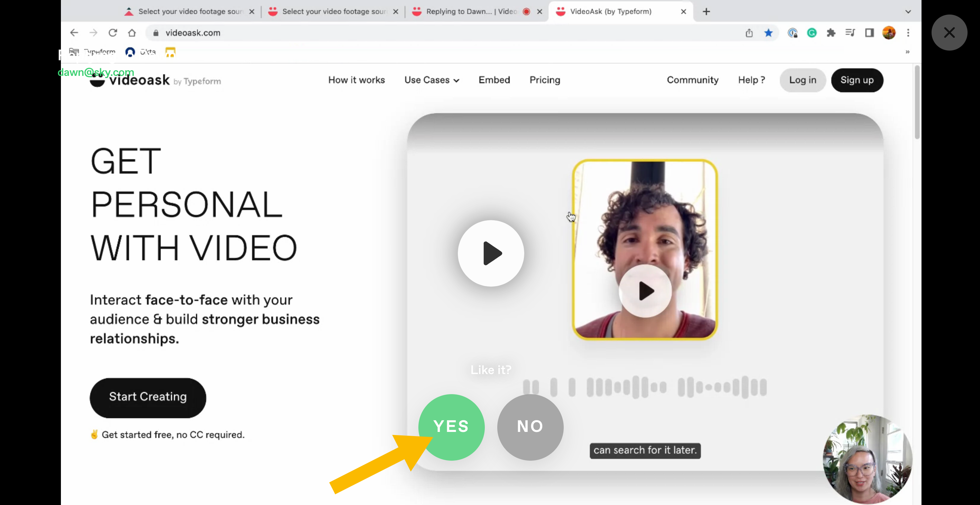Image resolution: width=980 pixels, height=505 pixels.
Task: Click the 'Log in' button
Action: tap(803, 80)
